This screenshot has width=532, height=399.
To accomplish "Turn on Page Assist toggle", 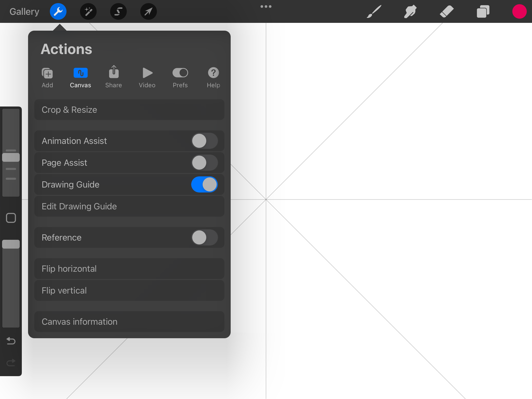I will (204, 163).
